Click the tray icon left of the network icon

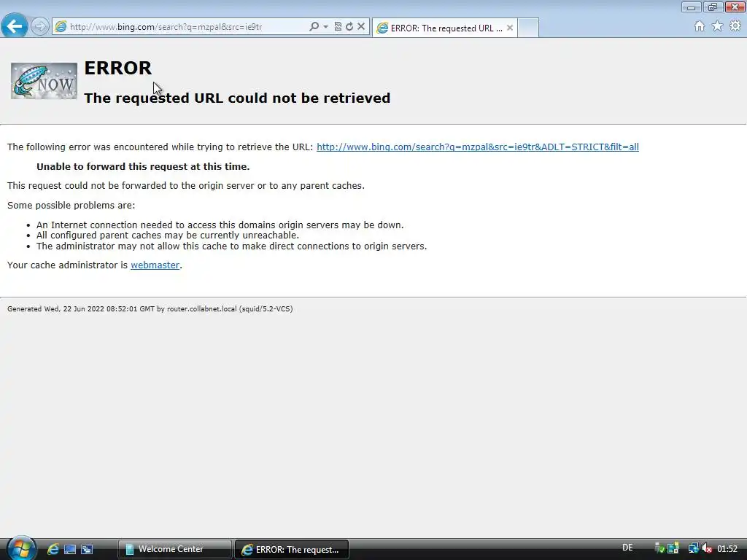pyautogui.click(x=673, y=548)
